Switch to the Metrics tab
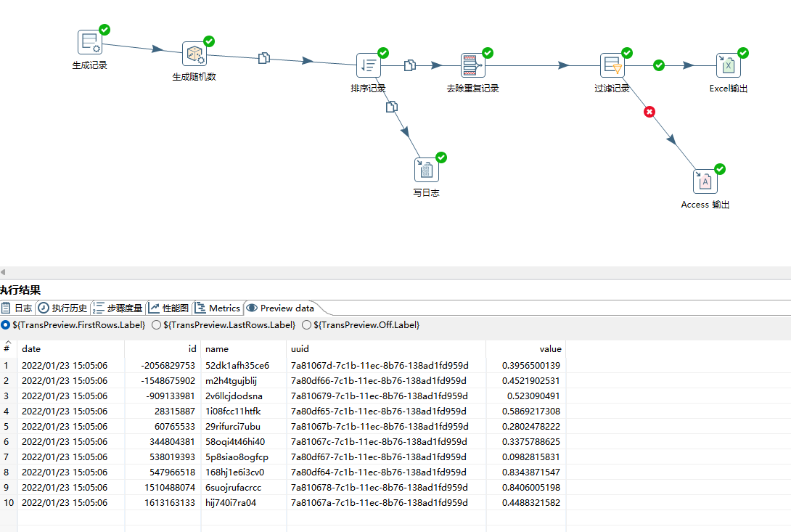791x532 pixels. click(x=218, y=308)
